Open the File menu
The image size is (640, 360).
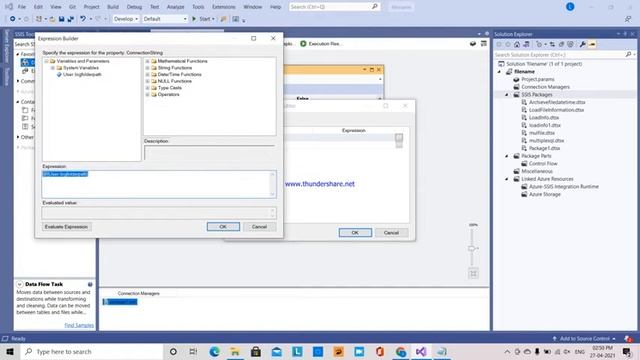click(x=22, y=7)
